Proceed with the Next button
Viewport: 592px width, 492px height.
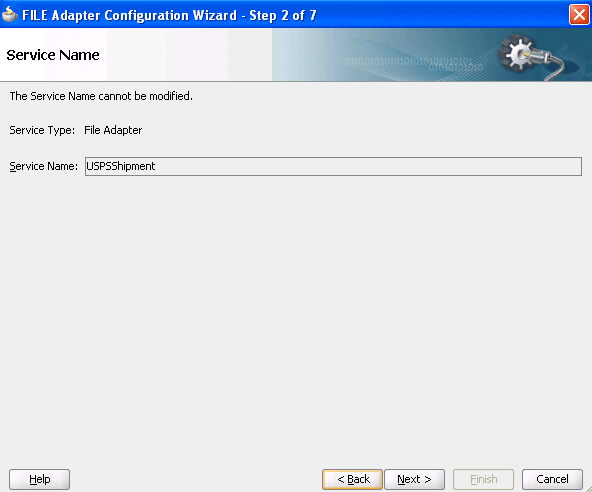click(x=414, y=479)
